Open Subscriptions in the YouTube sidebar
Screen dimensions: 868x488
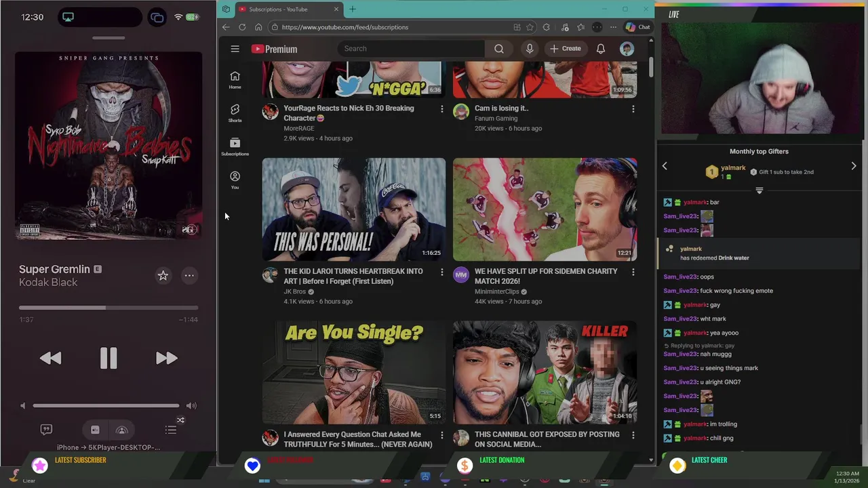click(x=235, y=146)
